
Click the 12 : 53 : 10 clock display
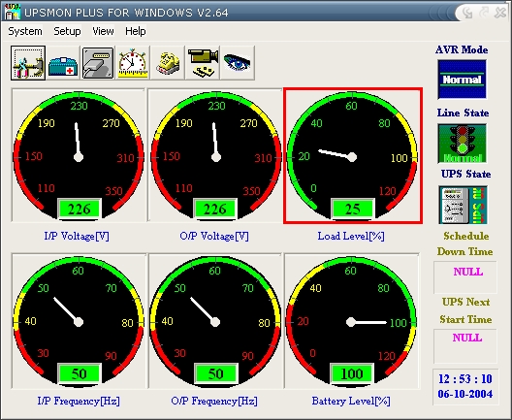click(465, 379)
